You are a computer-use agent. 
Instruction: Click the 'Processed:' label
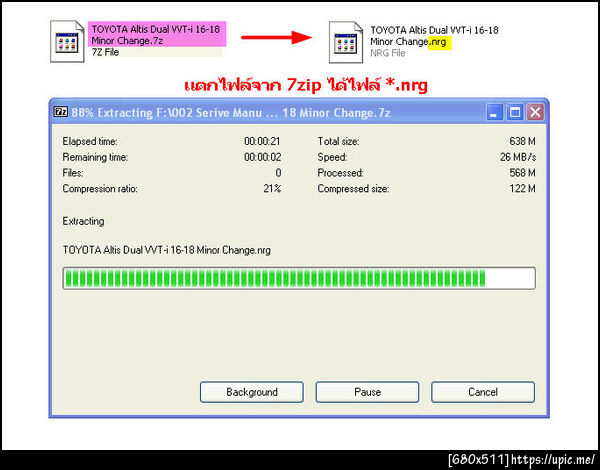click(x=340, y=173)
